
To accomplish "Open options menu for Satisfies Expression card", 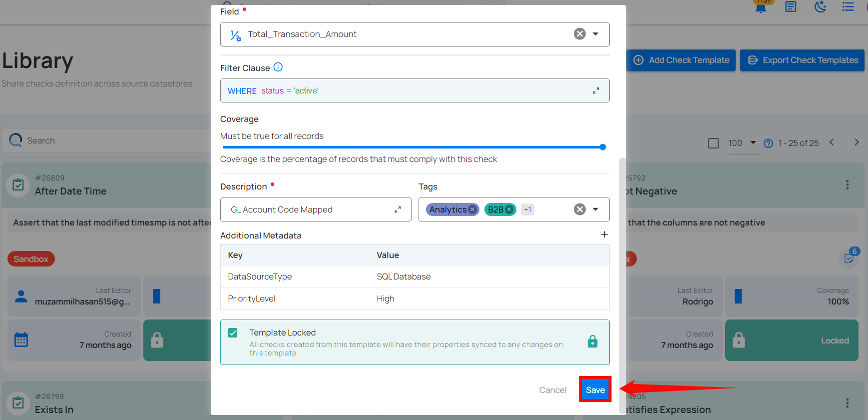I will point(847,403).
